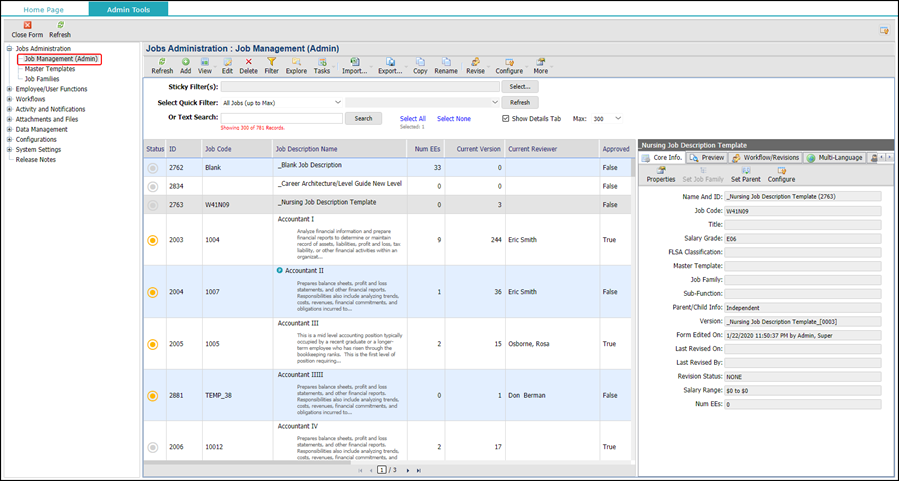Click the Delete toolbar icon
Image resolution: width=899 pixels, height=481 pixels.
click(x=248, y=62)
